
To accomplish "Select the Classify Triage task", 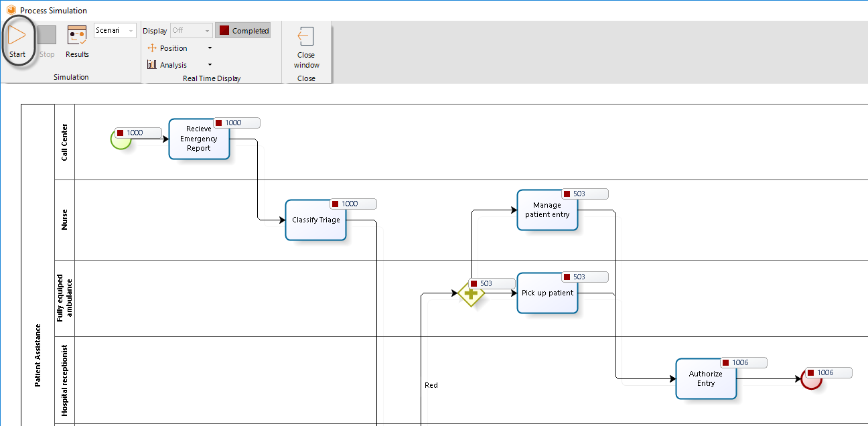I will tap(315, 220).
